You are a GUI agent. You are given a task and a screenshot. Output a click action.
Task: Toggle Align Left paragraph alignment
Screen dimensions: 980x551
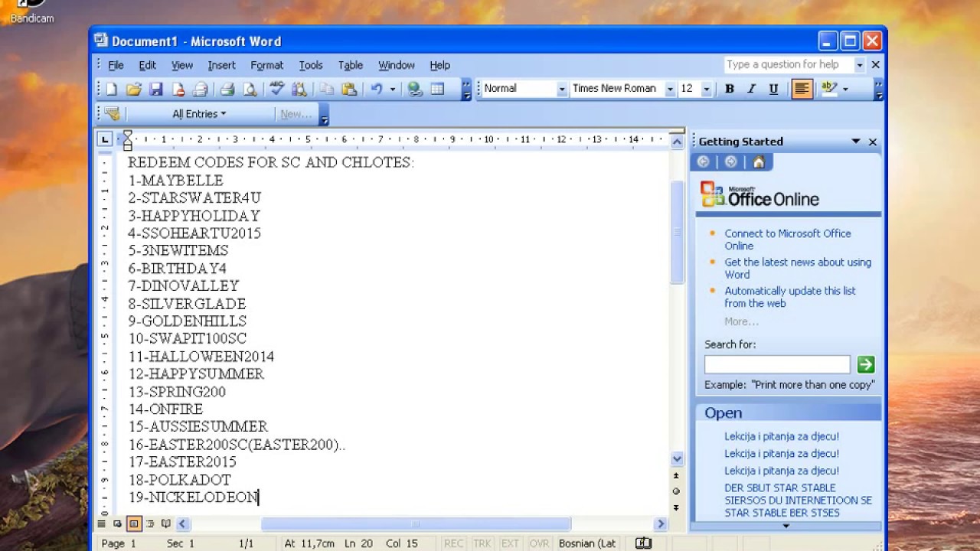point(802,89)
